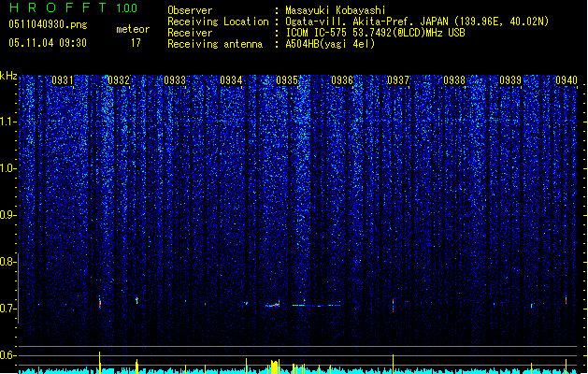The height and width of the screenshot is (374, 588).
Task: Click the kHz axis unit label
Action: point(8,76)
